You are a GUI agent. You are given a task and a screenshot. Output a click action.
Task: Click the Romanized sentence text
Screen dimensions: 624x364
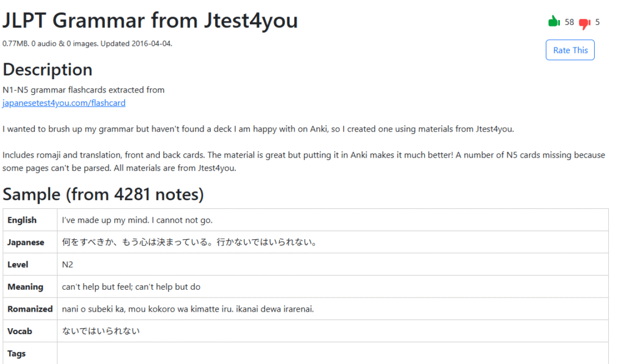click(x=188, y=309)
